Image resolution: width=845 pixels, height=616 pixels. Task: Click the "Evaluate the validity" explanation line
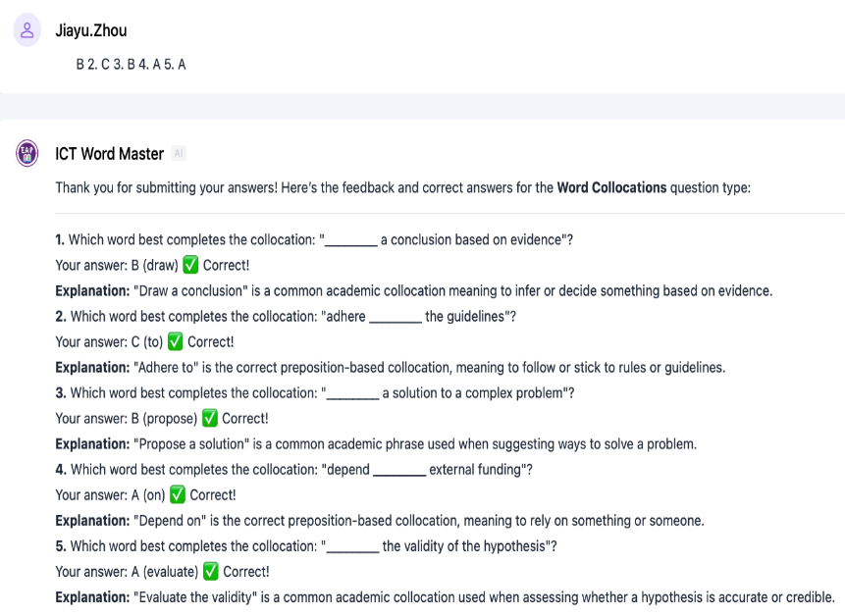pyautogui.click(x=444, y=596)
